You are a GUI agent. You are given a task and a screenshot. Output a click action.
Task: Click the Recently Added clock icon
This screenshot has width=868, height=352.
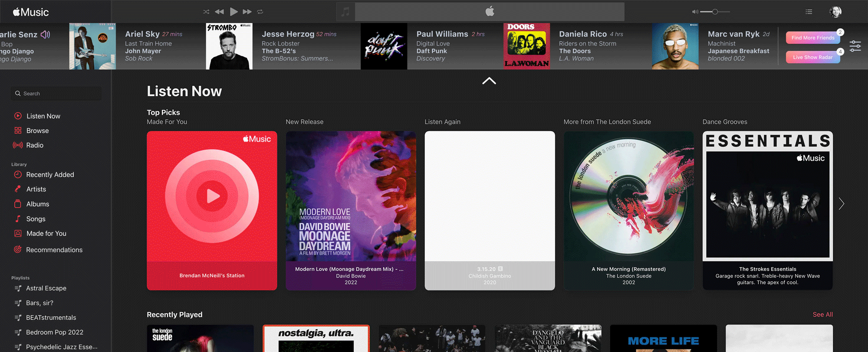(x=18, y=174)
